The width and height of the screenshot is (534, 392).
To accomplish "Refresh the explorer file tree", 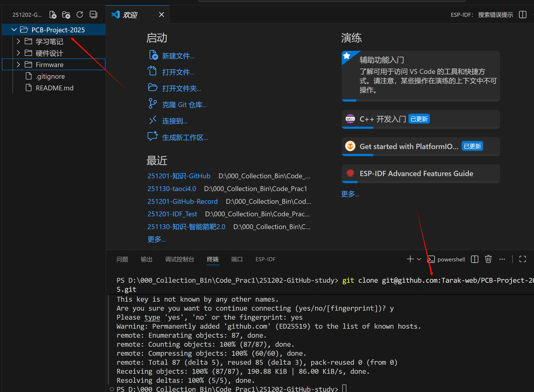I will click(80, 15).
